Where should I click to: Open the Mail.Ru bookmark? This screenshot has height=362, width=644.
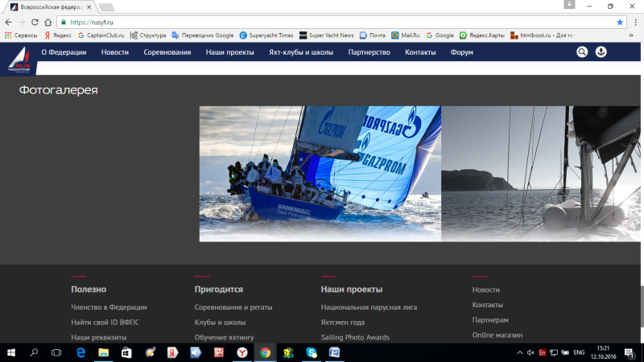tap(406, 35)
